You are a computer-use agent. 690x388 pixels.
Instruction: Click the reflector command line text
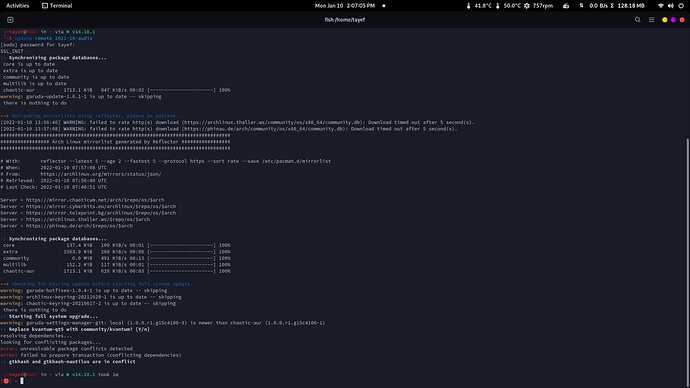[185, 161]
